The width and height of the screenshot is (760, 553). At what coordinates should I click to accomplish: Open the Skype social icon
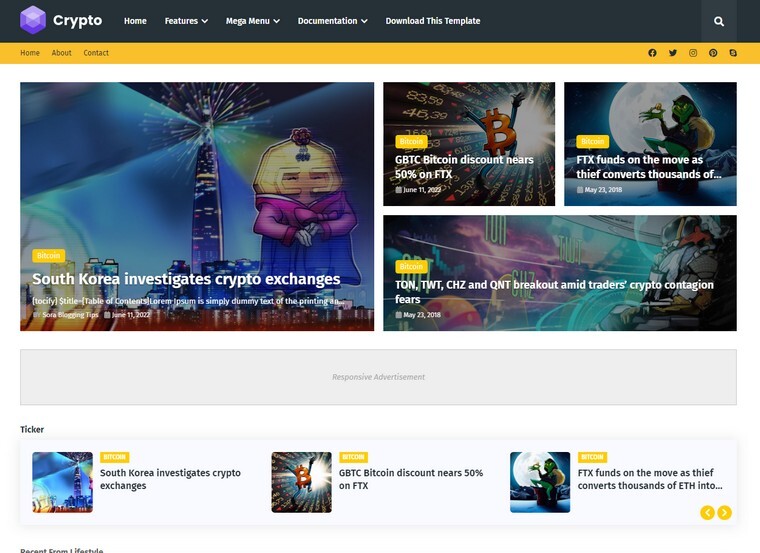tap(733, 53)
